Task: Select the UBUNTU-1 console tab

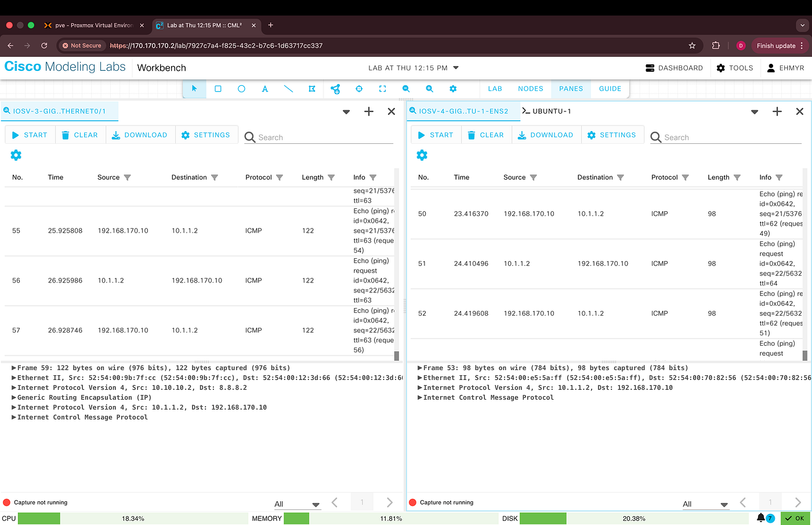Action: [547, 111]
